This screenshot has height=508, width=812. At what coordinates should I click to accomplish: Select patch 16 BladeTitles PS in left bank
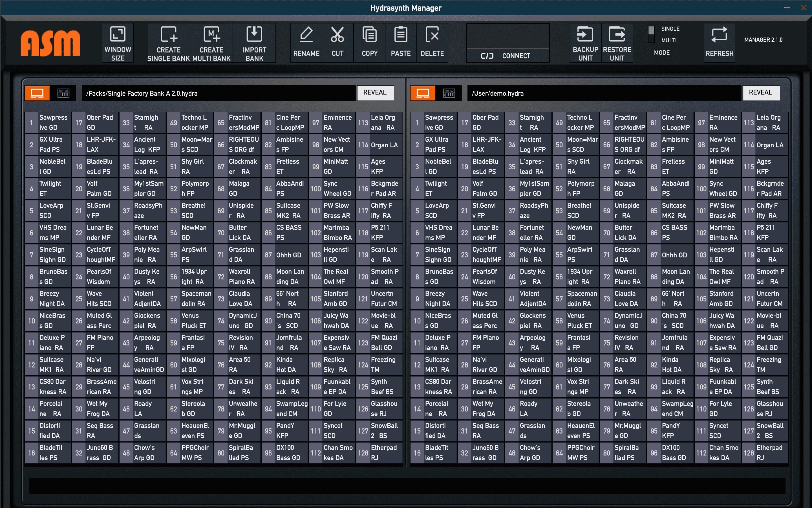[48, 453]
